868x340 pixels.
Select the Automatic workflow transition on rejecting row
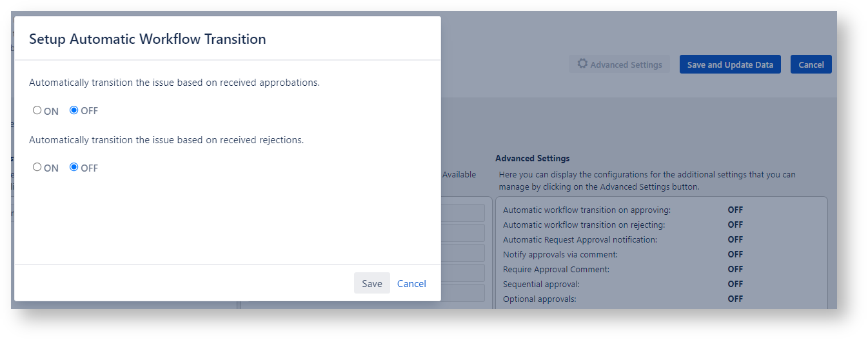(584, 225)
